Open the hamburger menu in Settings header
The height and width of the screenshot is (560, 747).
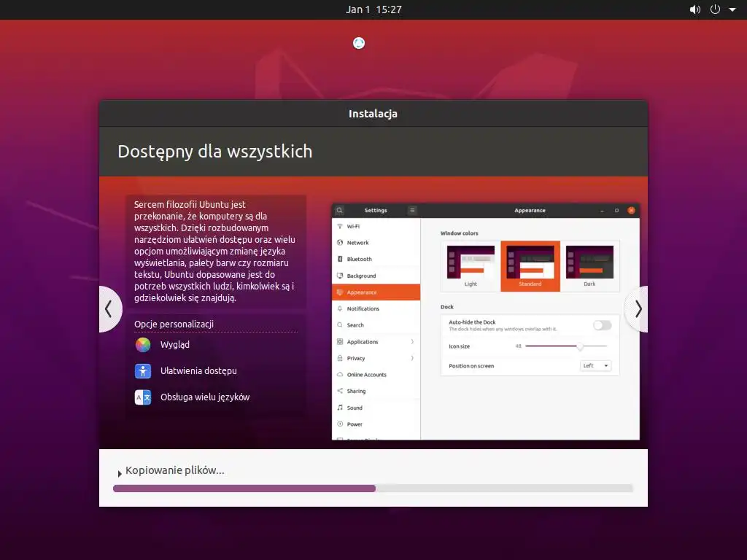[413, 211]
